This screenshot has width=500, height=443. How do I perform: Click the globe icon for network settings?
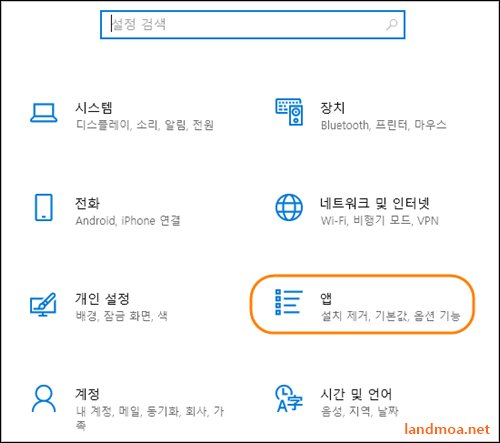tap(289, 207)
